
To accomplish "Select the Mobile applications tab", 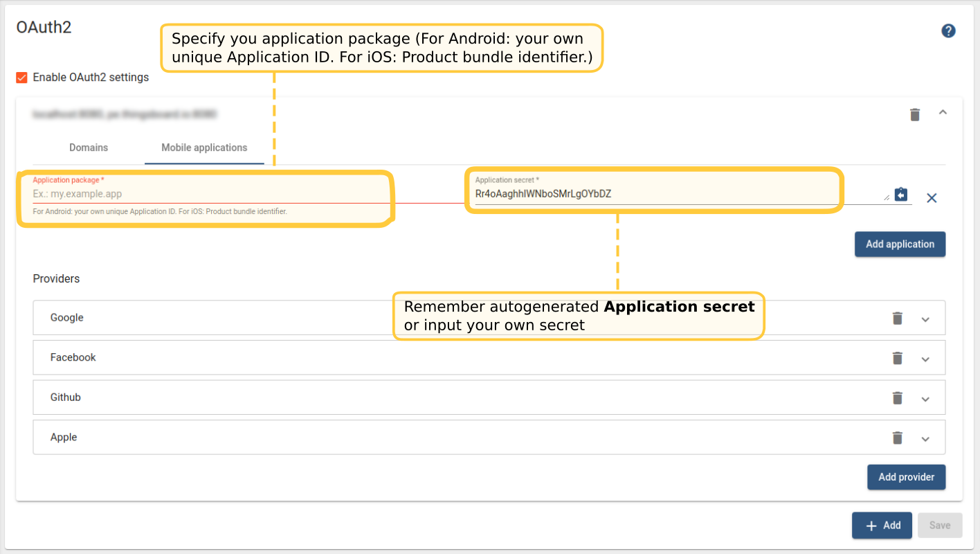I will [x=204, y=148].
